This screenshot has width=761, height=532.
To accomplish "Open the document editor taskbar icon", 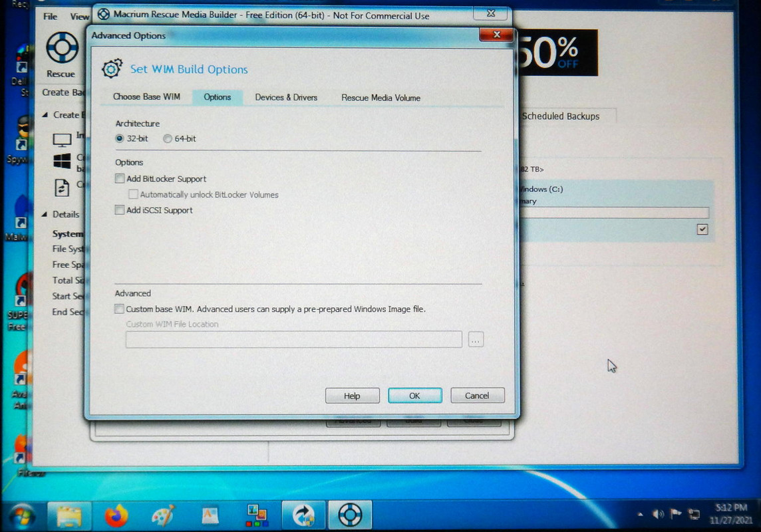I will click(210, 516).
